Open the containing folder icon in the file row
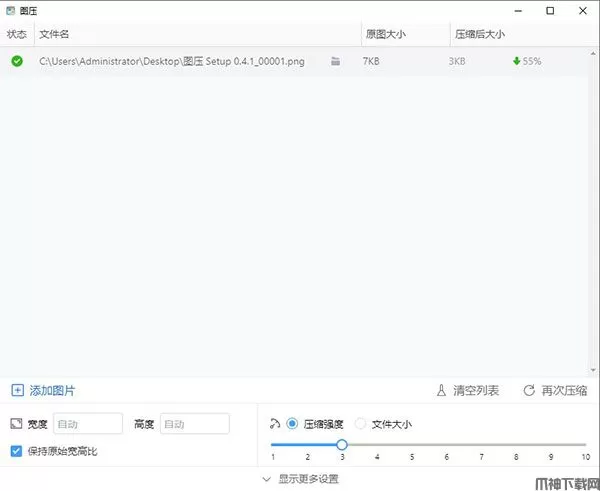The width and height of the screenshot is (600, 491). 335,61
